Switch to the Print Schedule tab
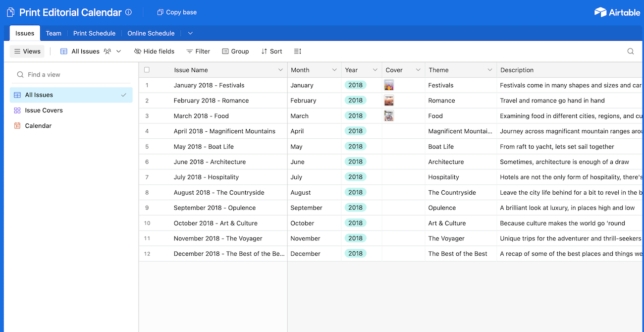The width and height of the screenshot is (644, 332). pyautogui.click(x=94, y=33)
